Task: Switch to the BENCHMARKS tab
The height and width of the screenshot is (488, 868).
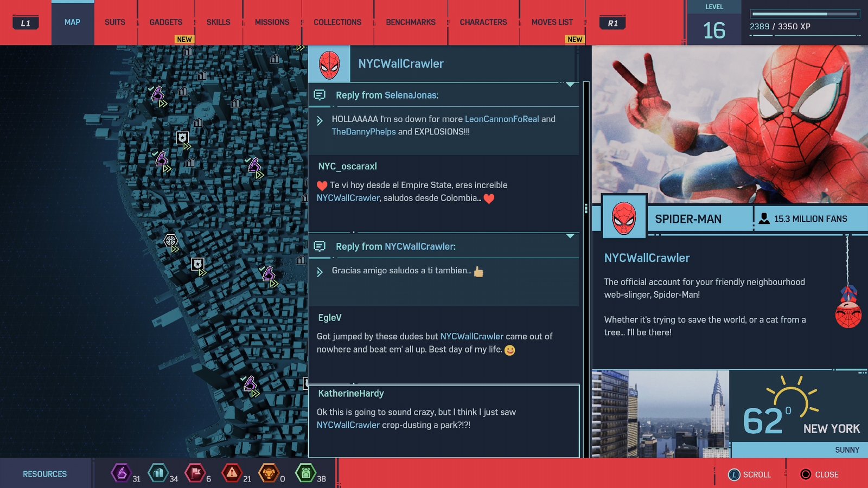Action: 411,22
